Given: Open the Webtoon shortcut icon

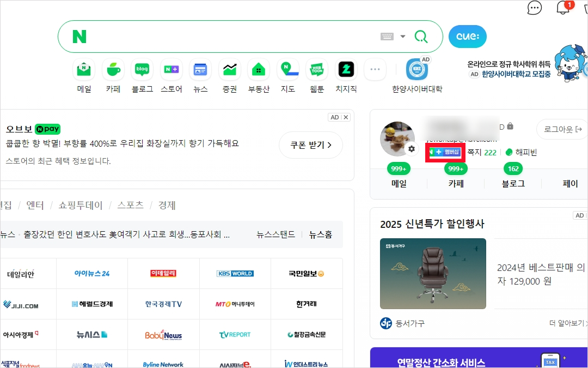Looking at the screenshot, I should click(317, 69).
